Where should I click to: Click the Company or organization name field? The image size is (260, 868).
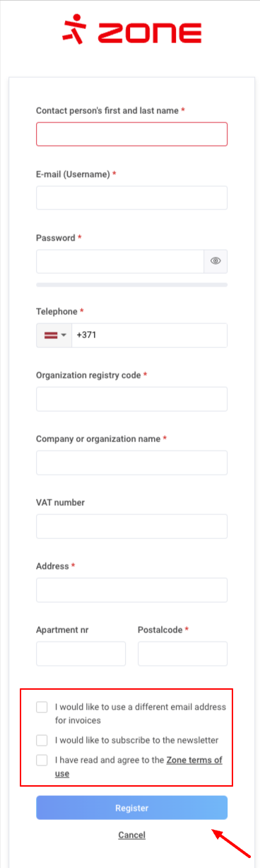[x=132, y=463]
